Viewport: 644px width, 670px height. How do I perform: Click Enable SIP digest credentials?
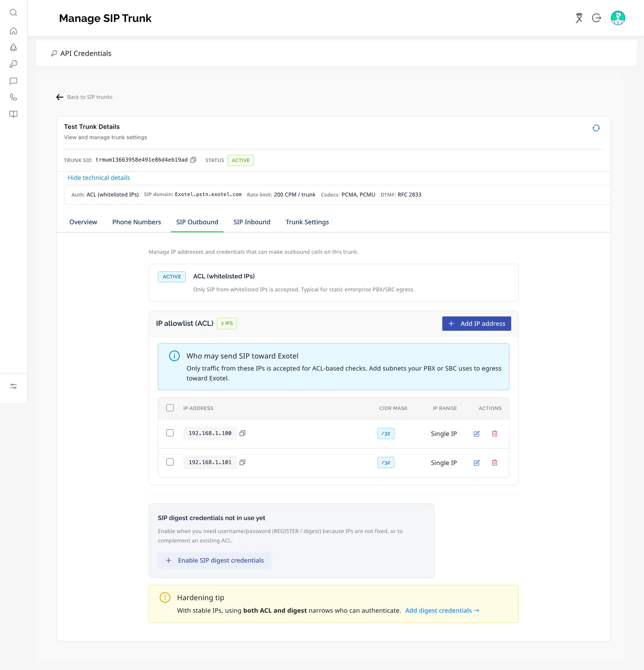pos(215,560)
